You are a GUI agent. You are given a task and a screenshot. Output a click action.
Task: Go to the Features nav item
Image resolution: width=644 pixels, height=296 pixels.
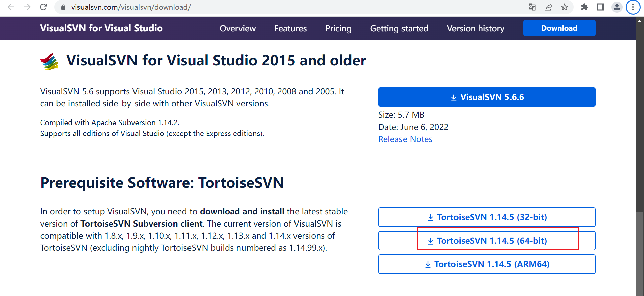click(x=290, y=28)
